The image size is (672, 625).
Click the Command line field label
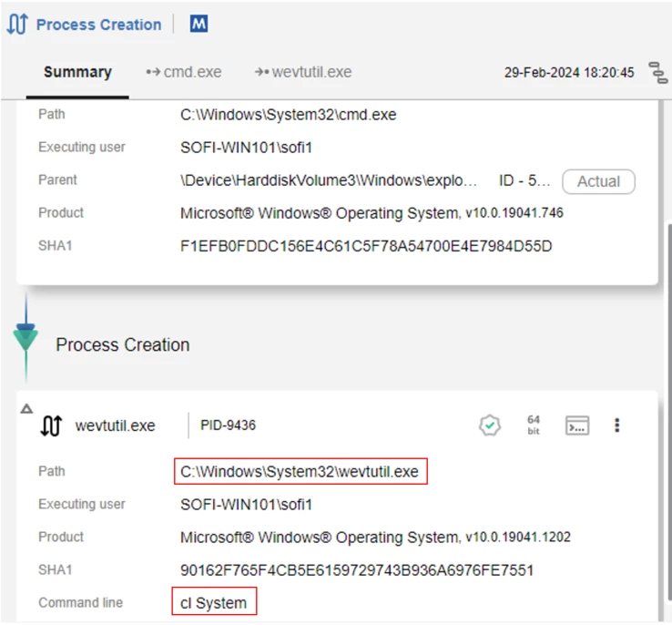tap(80, 602)
